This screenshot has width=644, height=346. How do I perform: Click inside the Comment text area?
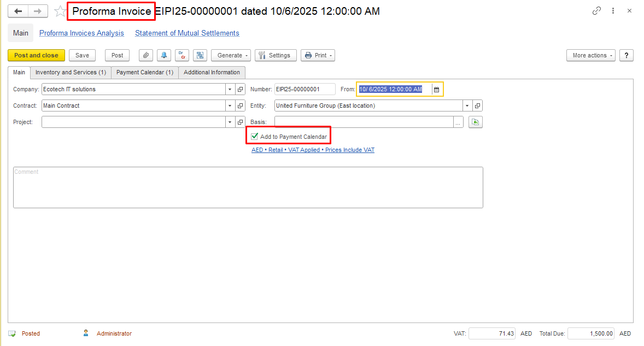(x=248, y=187)
